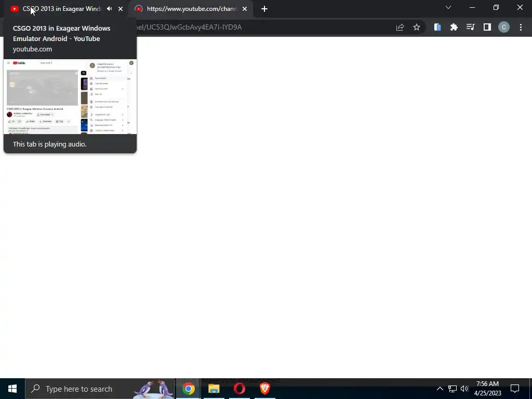Switch to the youtube.com/channel tab
Image resolution: width=532 pixels, height=399 pixels.
pyautogui.click(x=191, y=9)
